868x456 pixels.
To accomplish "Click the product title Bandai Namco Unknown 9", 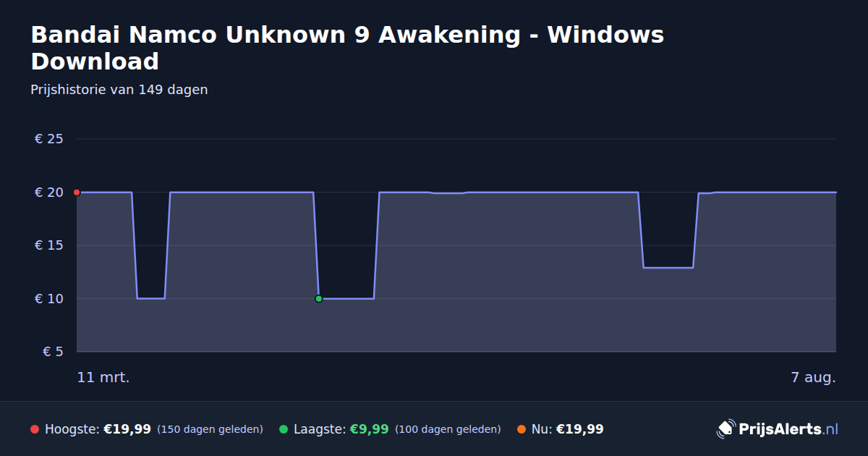I will pyautogui.click(x=347, y=48).
